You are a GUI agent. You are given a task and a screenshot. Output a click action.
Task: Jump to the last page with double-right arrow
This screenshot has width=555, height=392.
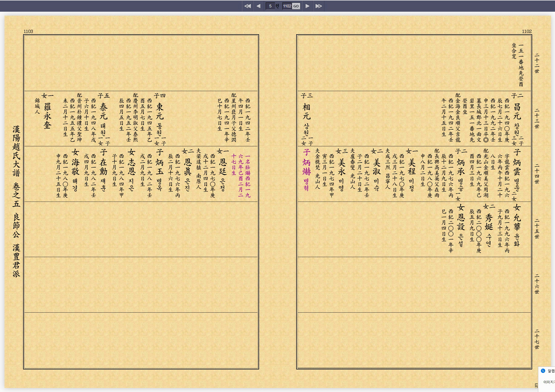point(319,6)
